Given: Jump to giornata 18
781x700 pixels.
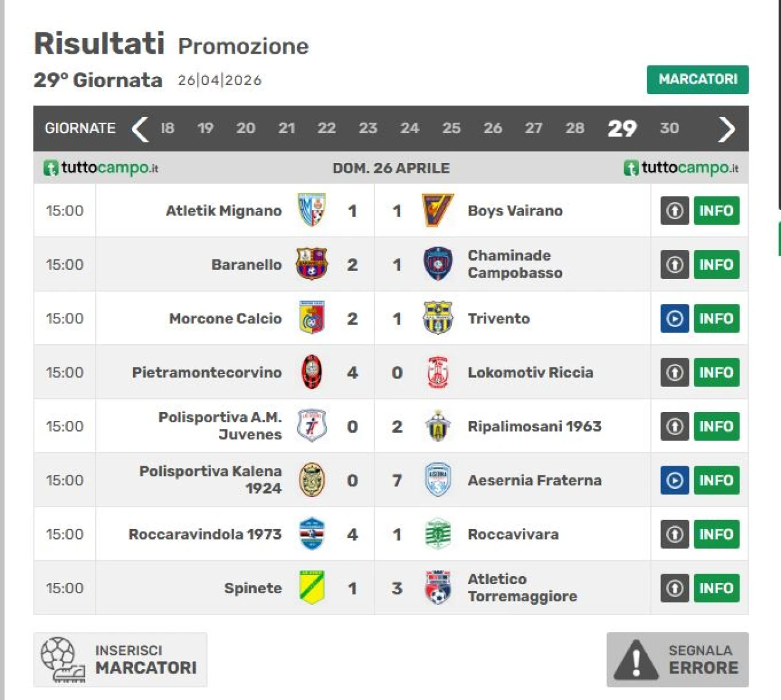Looking at the screenshot, I should coord(167,128).
